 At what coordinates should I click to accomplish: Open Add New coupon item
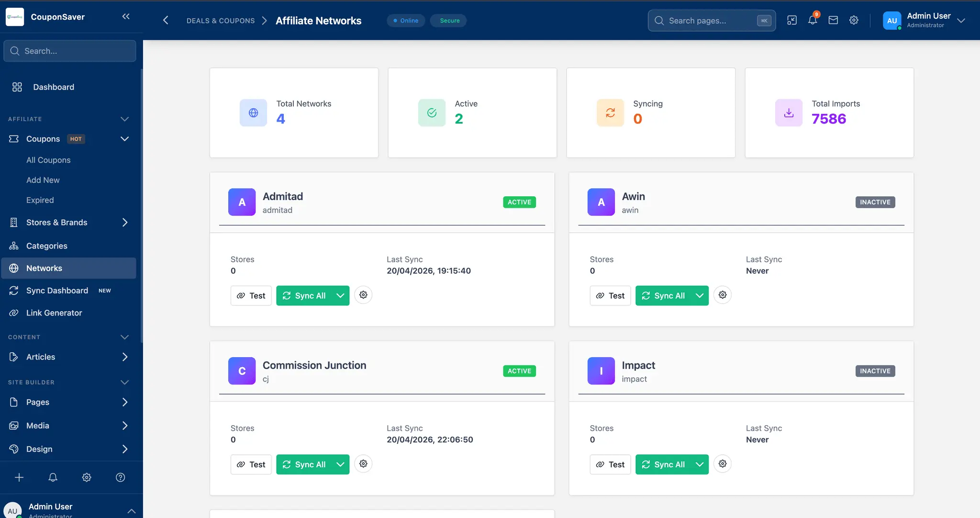(43, 180)
